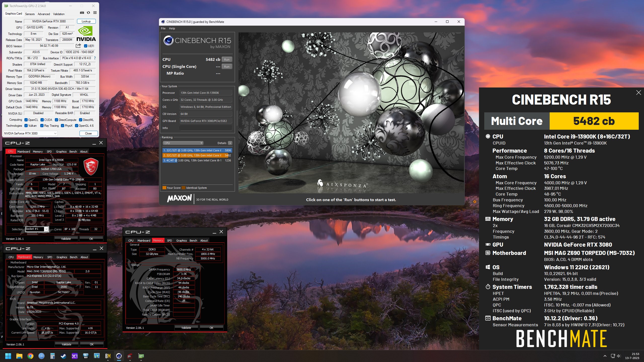
Task: Open Graphics tab in CPU-Z Mainboard window
Action: tap(62, 257)
